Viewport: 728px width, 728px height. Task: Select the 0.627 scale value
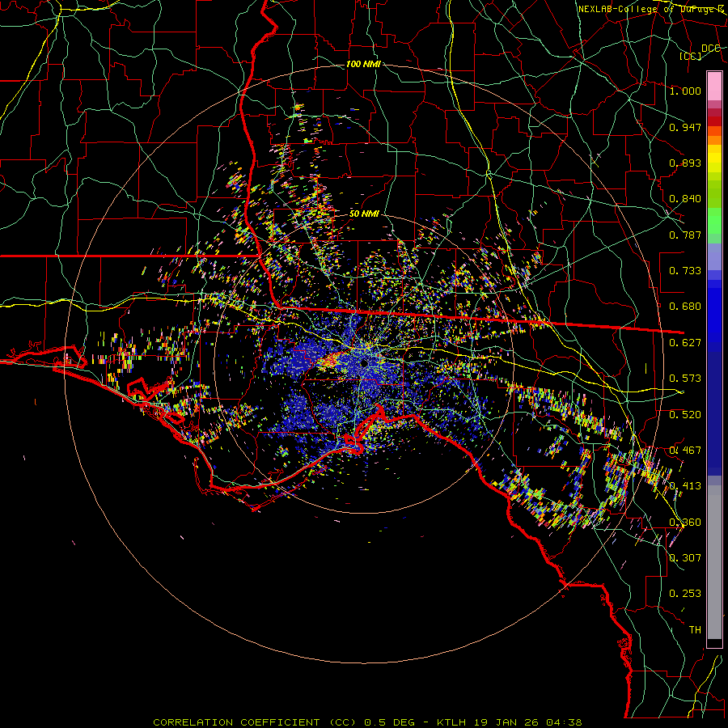tap(685, 343)
